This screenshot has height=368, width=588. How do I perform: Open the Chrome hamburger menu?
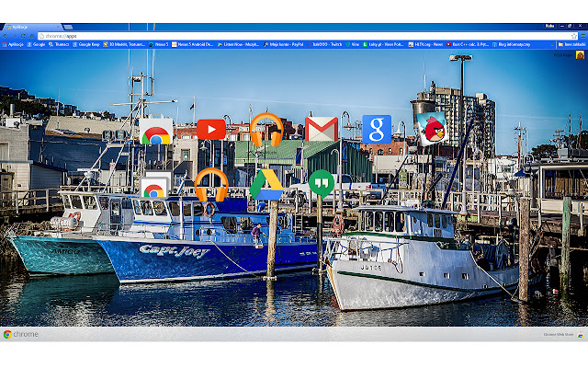(583, 36)
